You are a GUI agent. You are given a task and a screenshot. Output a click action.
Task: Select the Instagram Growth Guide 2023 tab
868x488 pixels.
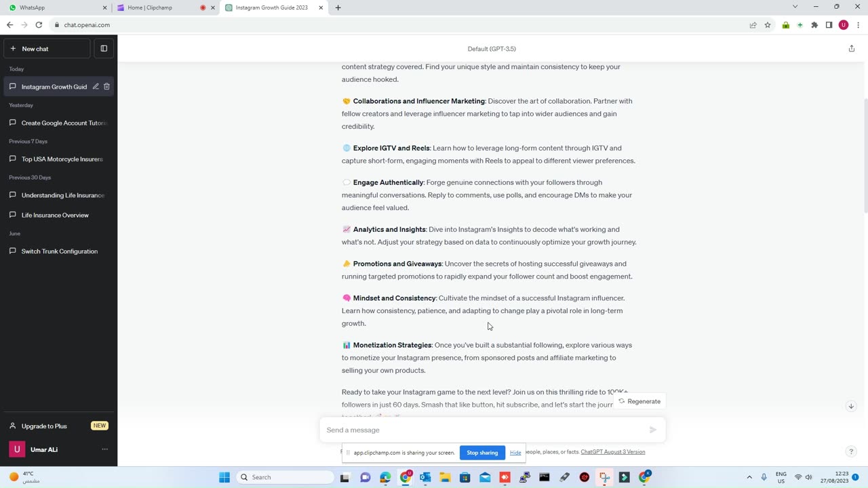[x=271, y=7]
